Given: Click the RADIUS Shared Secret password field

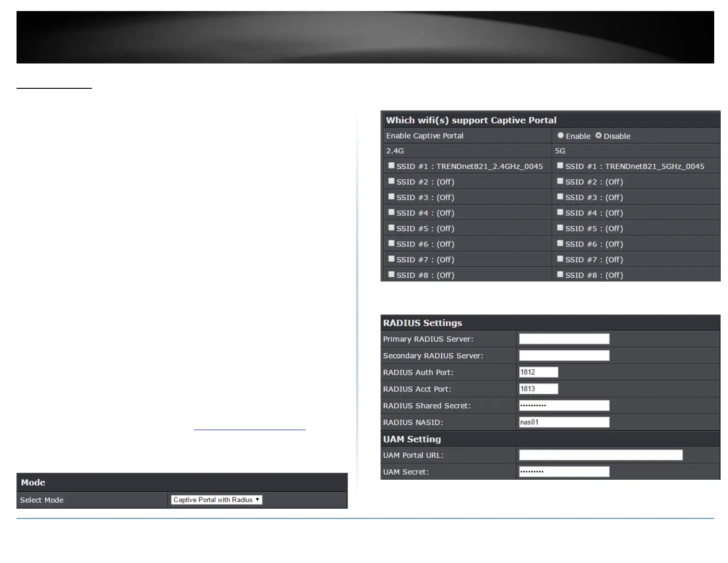Looking at the screenshot, I should (564, 406).
